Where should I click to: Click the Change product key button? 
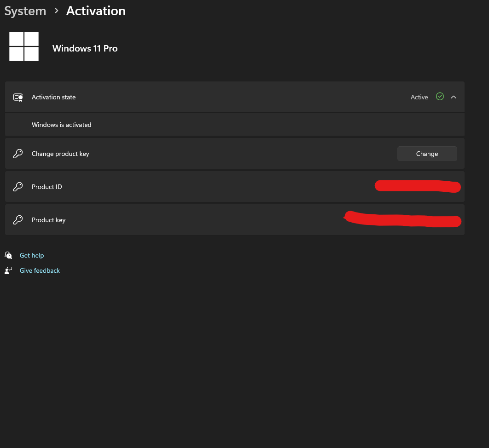[x=427, y=154]
